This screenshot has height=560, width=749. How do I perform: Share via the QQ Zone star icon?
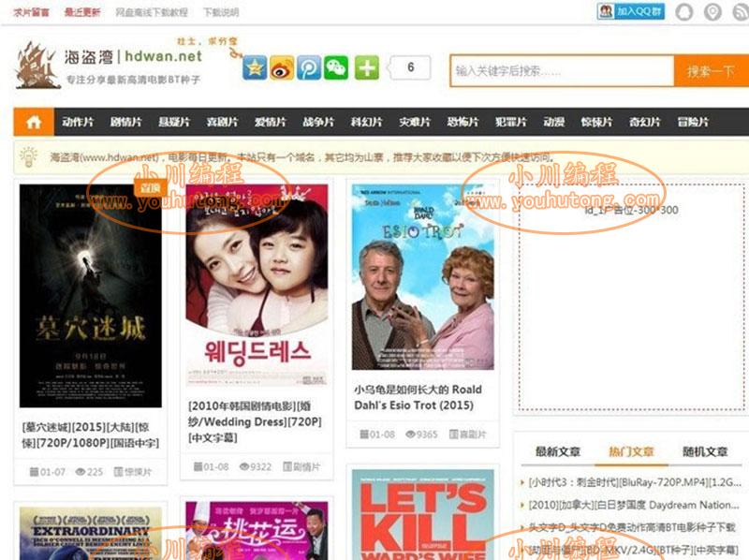pyautogui.click(x=255, y=67)
